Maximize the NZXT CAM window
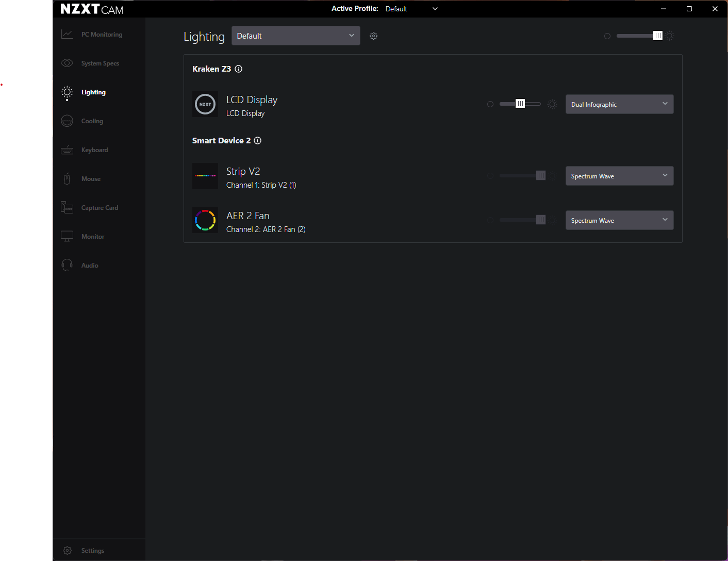Viewport: 728px width, 561px height. point(689,9)
